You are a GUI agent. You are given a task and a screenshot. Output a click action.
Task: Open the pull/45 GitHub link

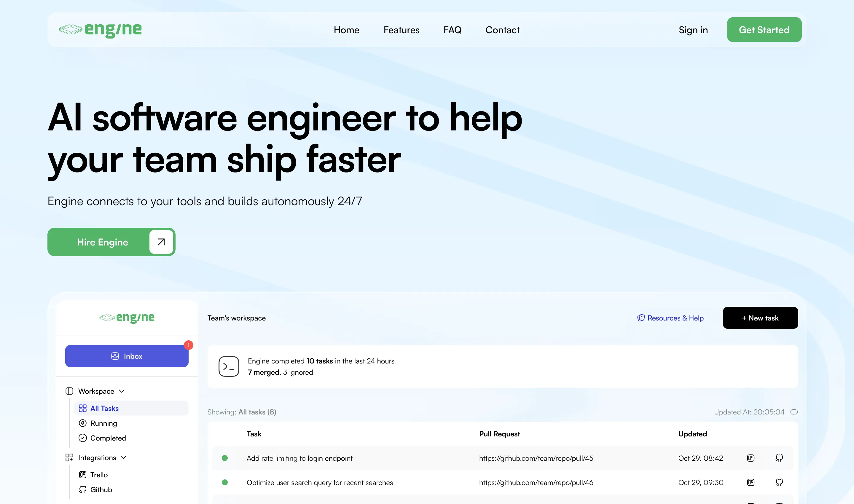[x=536, y=458]
